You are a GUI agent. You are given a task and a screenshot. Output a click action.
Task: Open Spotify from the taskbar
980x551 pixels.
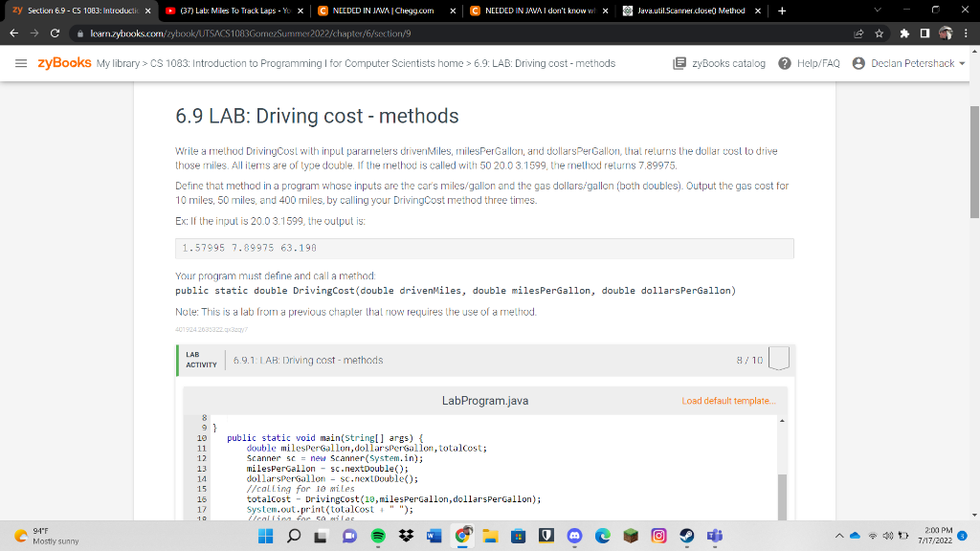(379, 537)
